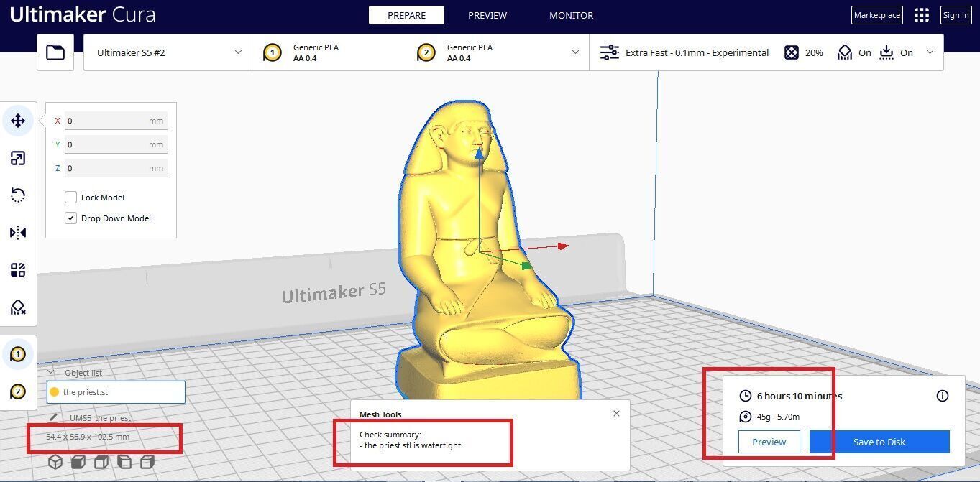
Task: Expand the print settings panel chevron
Action: [930, 52]
